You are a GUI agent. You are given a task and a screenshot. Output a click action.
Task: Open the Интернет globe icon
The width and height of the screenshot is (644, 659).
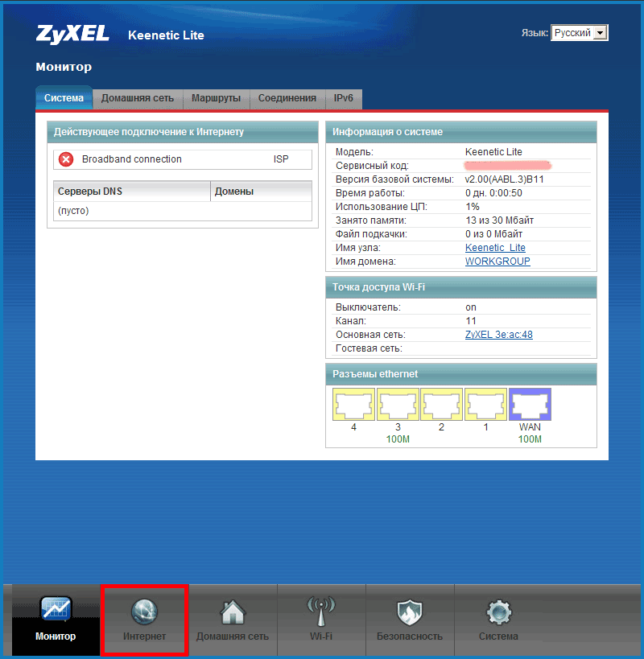144,612
